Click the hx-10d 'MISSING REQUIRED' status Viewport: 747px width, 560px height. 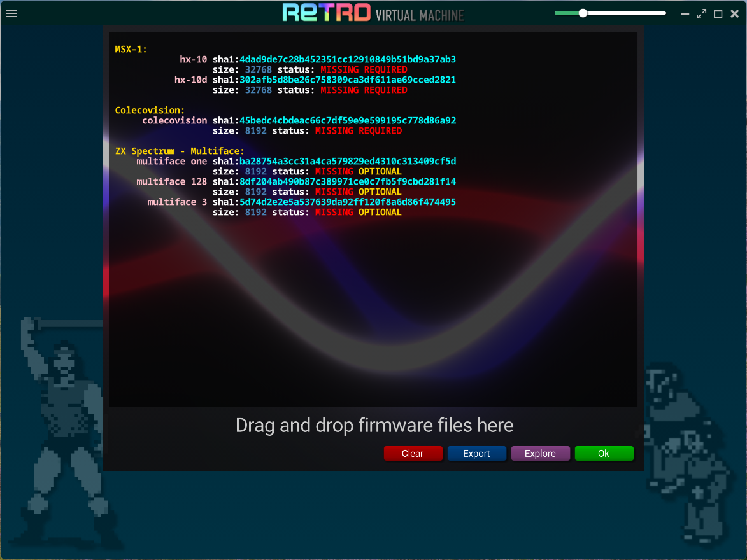[x=364, y=90]
